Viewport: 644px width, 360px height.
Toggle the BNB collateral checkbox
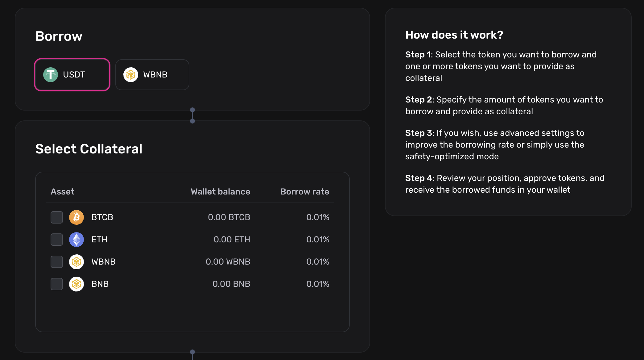56,284
